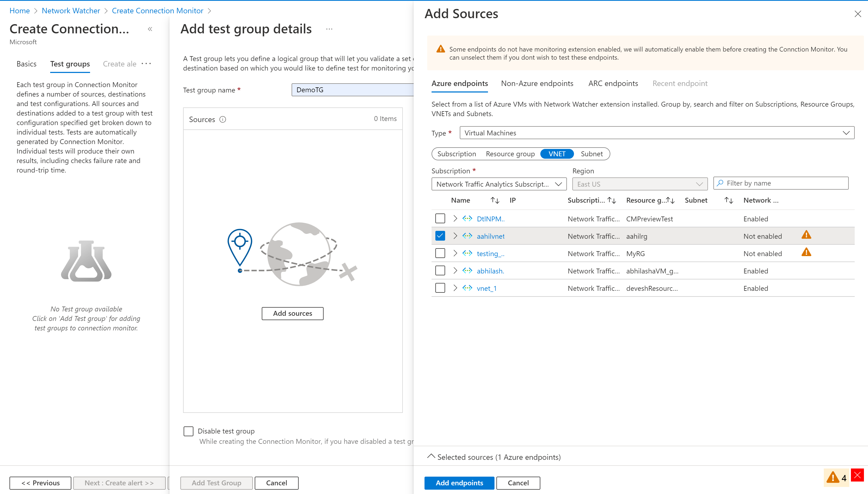
Task: Toggle the checkbox for DtINPM endpoint
Action: pos(440,218)
